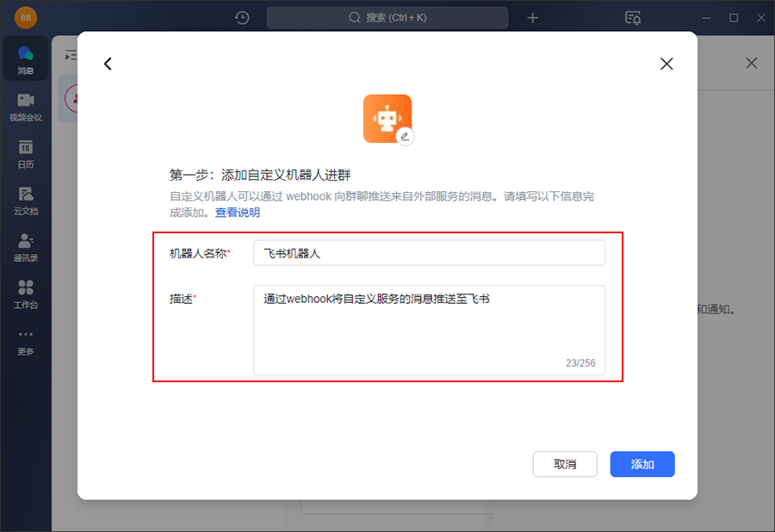Show More (更多) sidebar options

coord(26,342)
